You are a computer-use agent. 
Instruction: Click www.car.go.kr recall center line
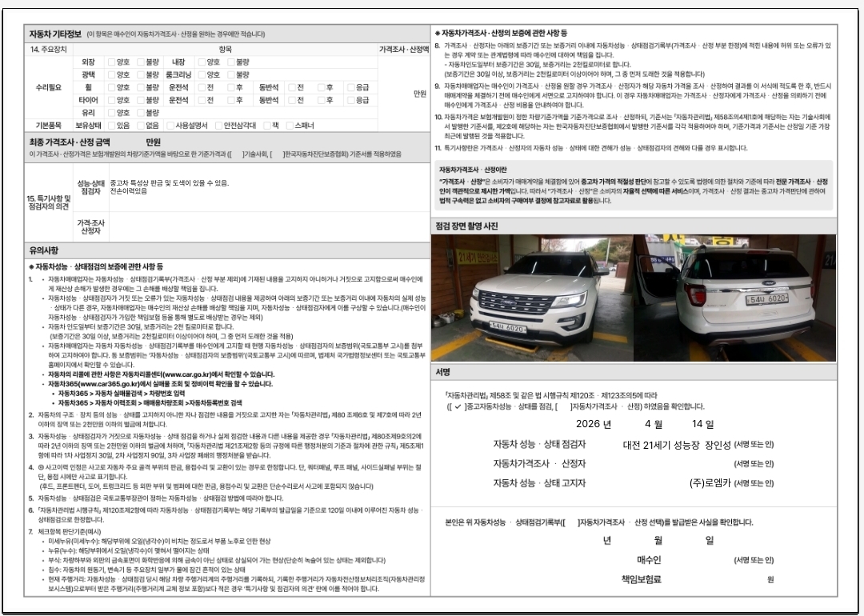point(161,374)
